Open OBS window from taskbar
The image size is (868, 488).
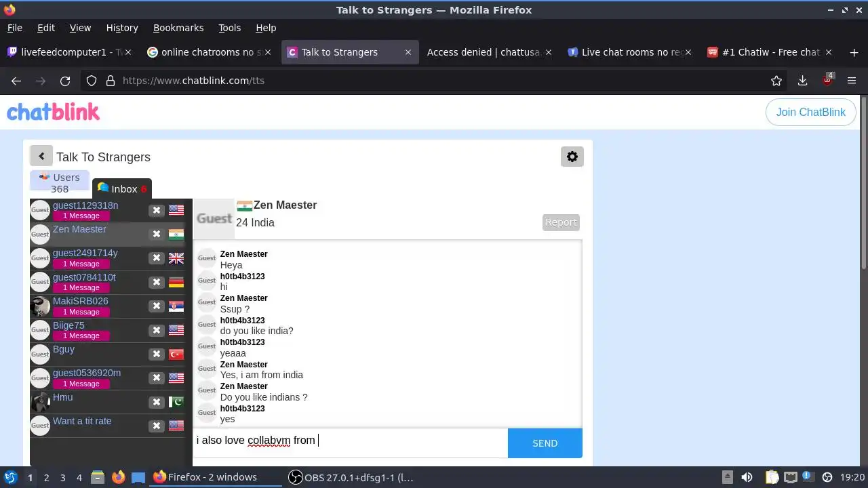(351, 477)
